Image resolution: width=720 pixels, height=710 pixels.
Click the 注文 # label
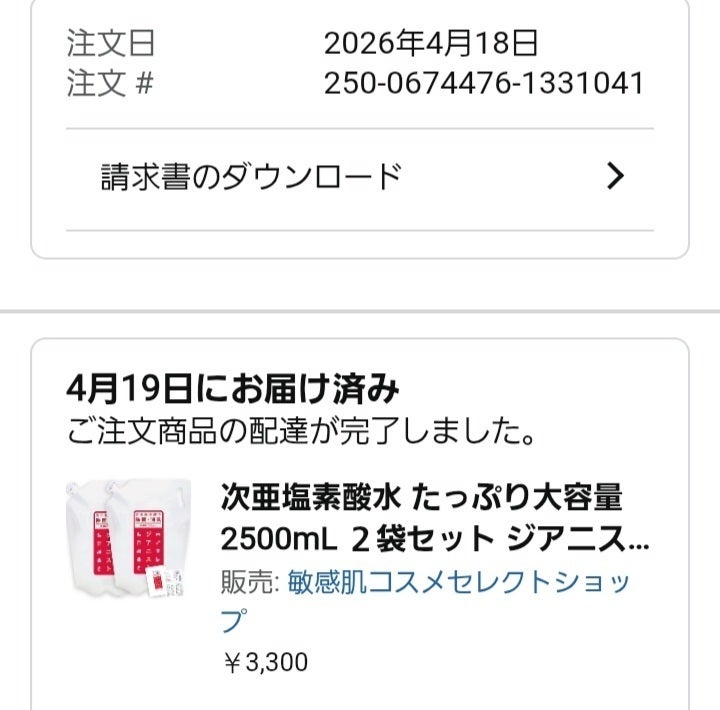point(111,83)
